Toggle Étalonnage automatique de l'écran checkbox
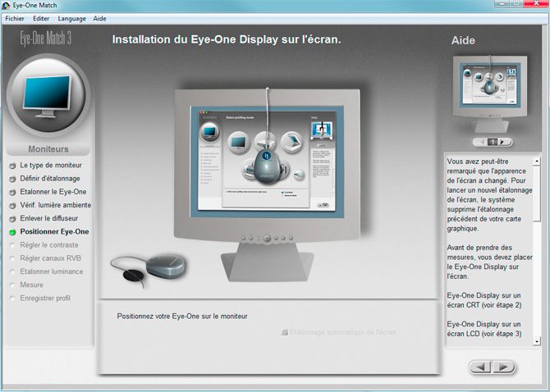The image size is (550, 392). coord(285,332)
